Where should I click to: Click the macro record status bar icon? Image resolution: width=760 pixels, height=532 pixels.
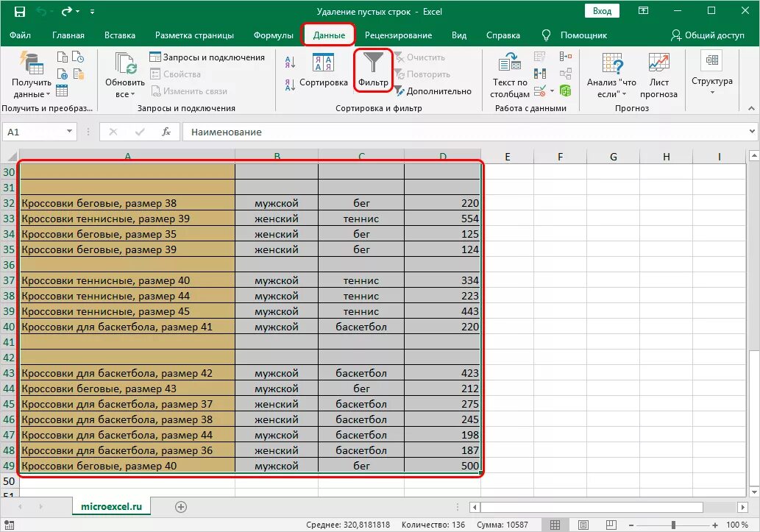pyautogui.click(x=9, y=525)
